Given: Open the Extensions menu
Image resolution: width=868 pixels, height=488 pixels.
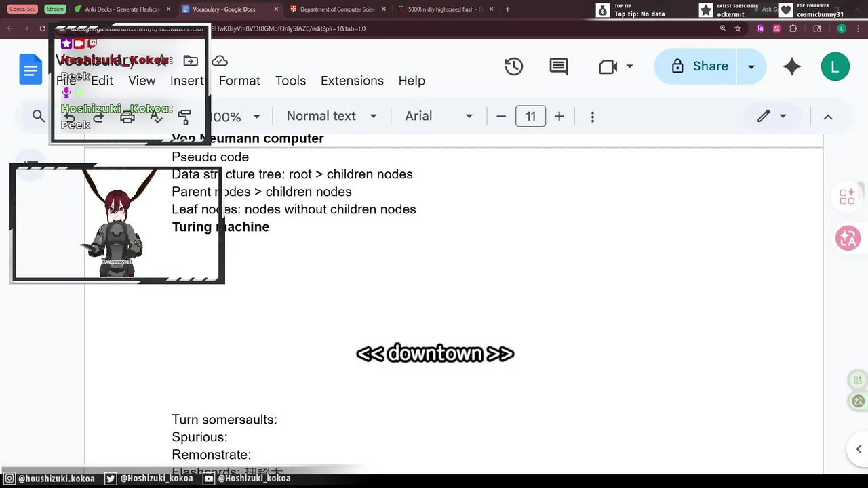Looking at the screenshot, I should (x=352, y=81).
